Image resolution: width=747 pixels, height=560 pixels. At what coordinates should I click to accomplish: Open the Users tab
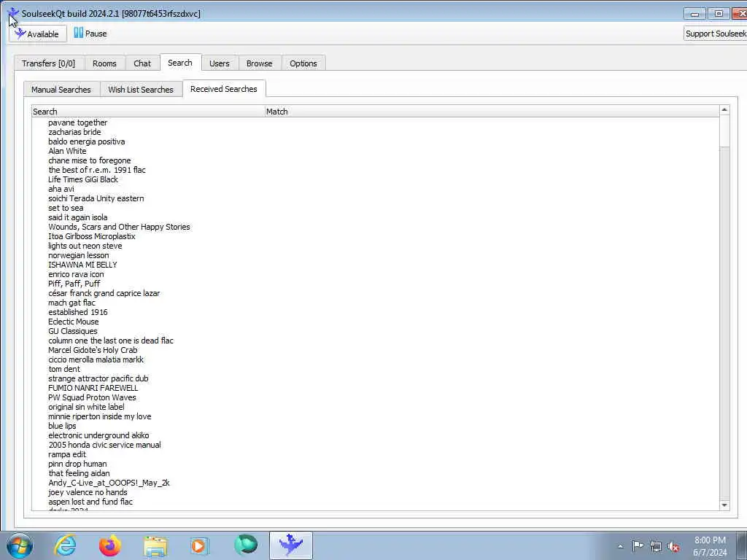pyautogui.click(x=219, y=63)
